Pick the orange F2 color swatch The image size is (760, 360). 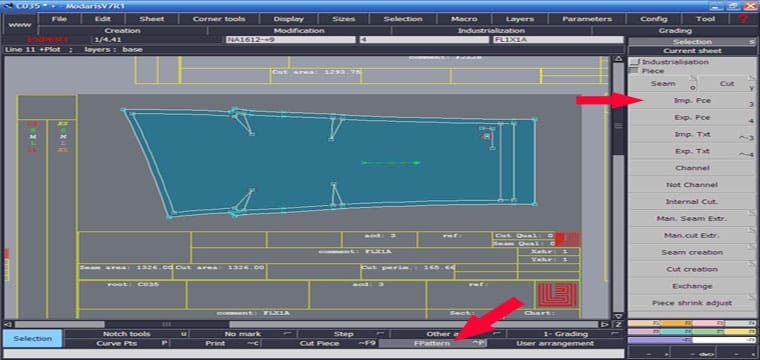pyautogui.click(x=677, y=323)
